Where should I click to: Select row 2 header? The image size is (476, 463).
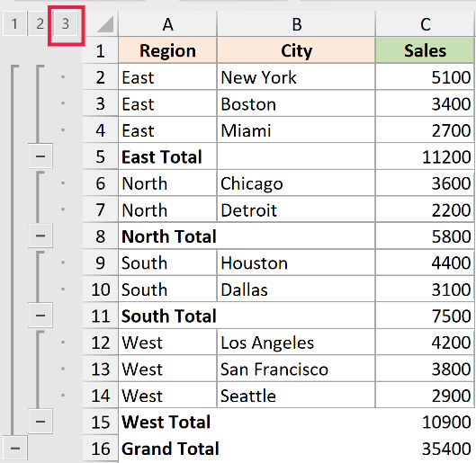(100, 77)
